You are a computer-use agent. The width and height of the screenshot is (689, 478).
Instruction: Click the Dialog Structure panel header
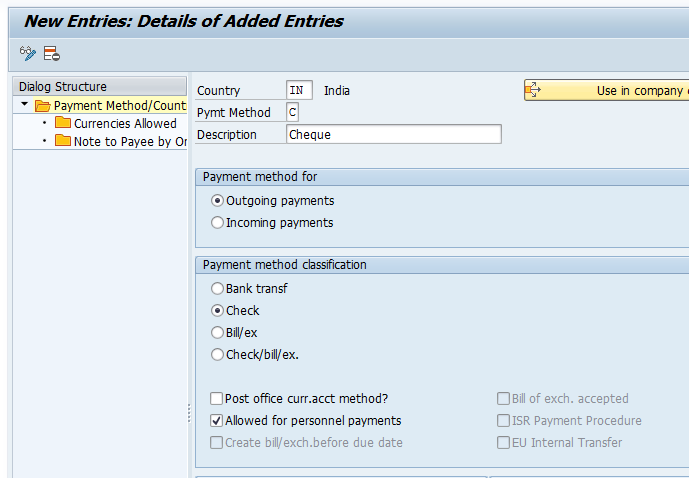(x=100, y=86)
